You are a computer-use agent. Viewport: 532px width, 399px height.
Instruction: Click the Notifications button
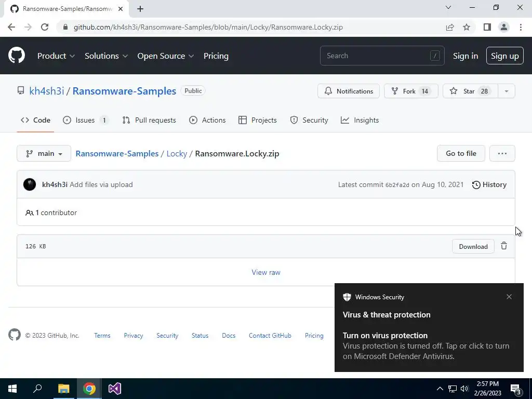349,91
